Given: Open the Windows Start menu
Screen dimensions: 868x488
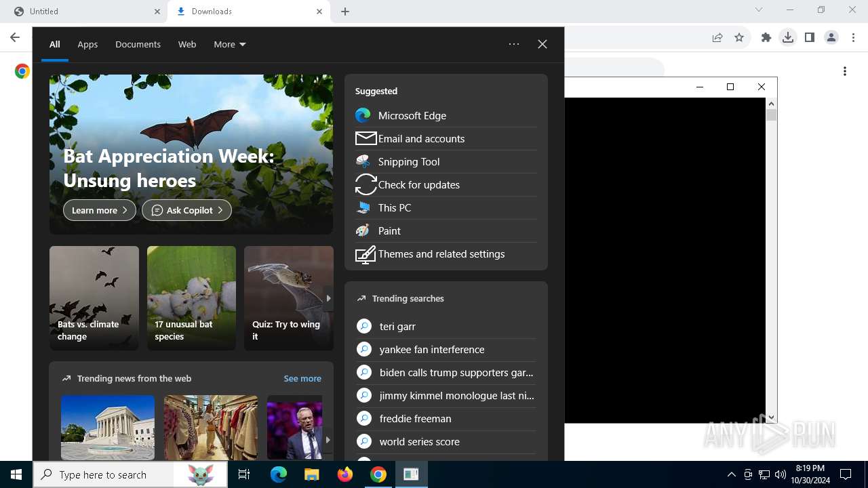Looking at the screenshot, I should pos(16,474).
